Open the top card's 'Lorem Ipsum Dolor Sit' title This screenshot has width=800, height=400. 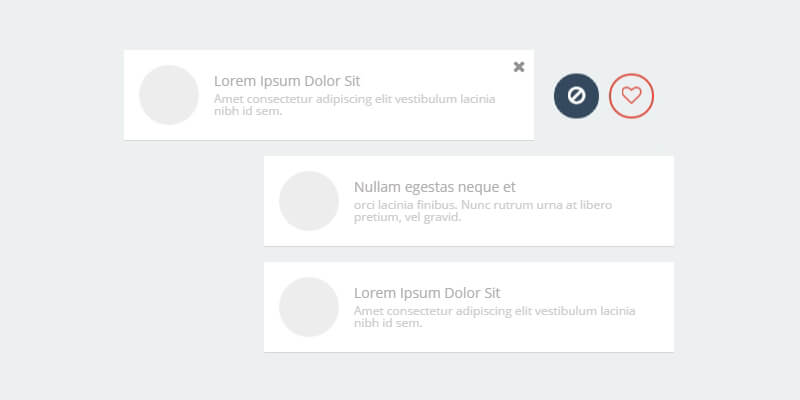287,81
